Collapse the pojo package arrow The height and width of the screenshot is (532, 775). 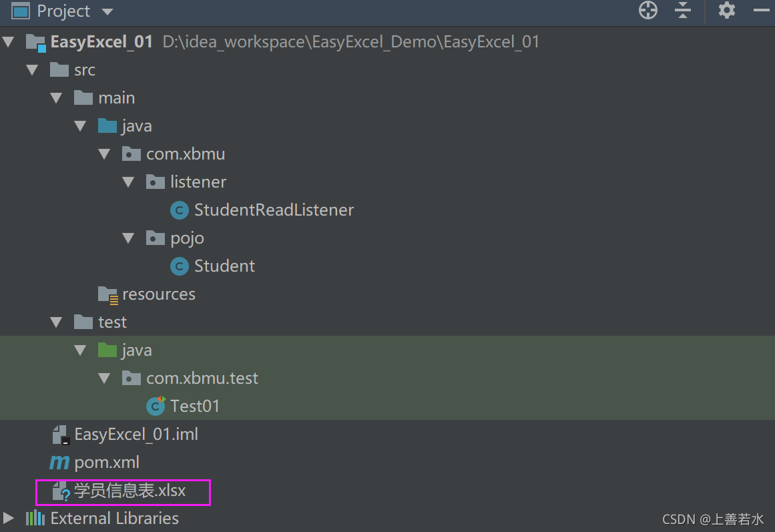pos(129,238)
